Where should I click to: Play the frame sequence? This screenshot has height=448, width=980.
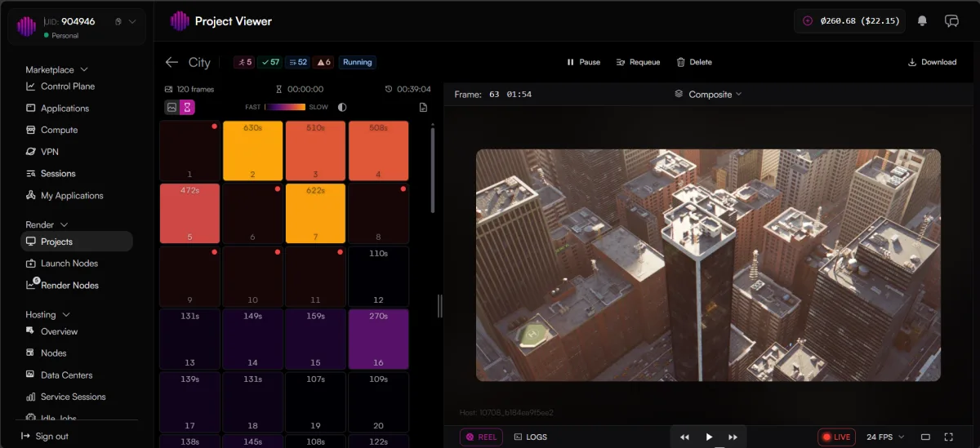[709, 437]
